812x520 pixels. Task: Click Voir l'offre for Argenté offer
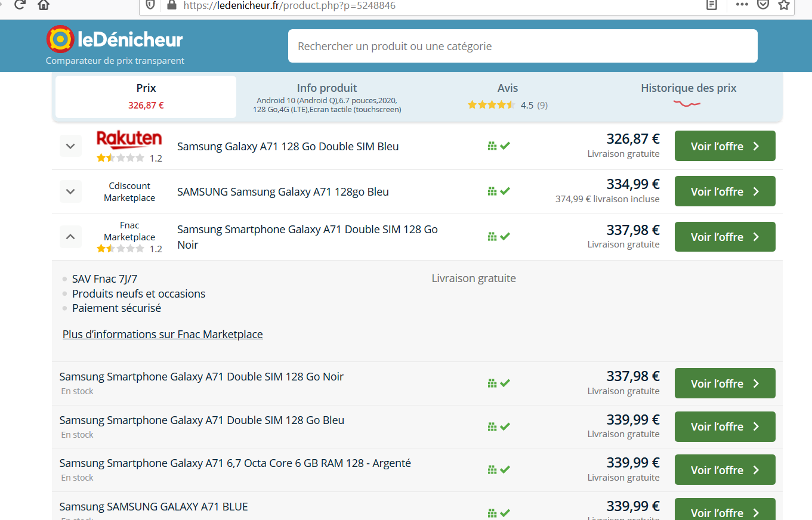[725, 470]
